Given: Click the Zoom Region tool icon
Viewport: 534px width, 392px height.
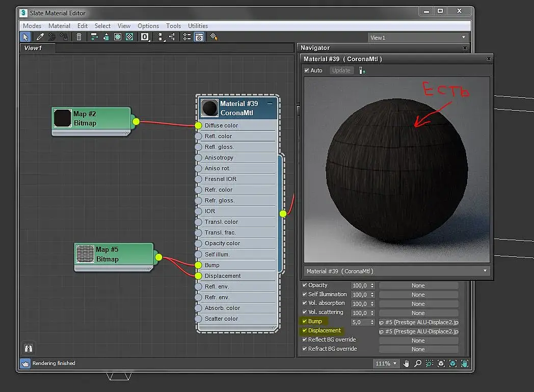Looking at the screenshot, I should [x=430, y=363].
